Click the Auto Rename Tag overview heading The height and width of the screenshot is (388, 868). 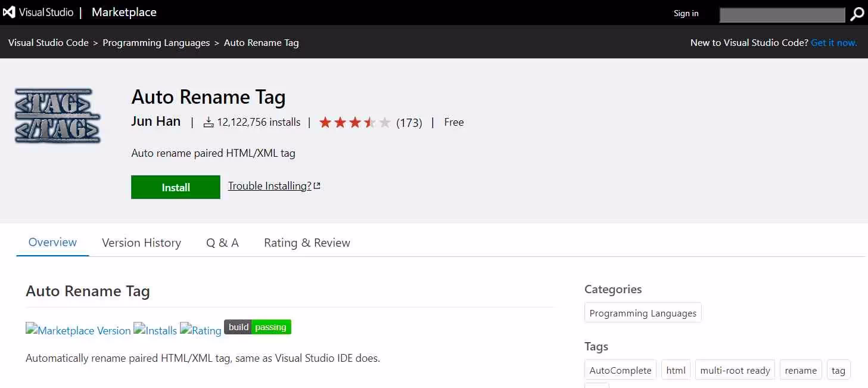[x=88, y=291]
